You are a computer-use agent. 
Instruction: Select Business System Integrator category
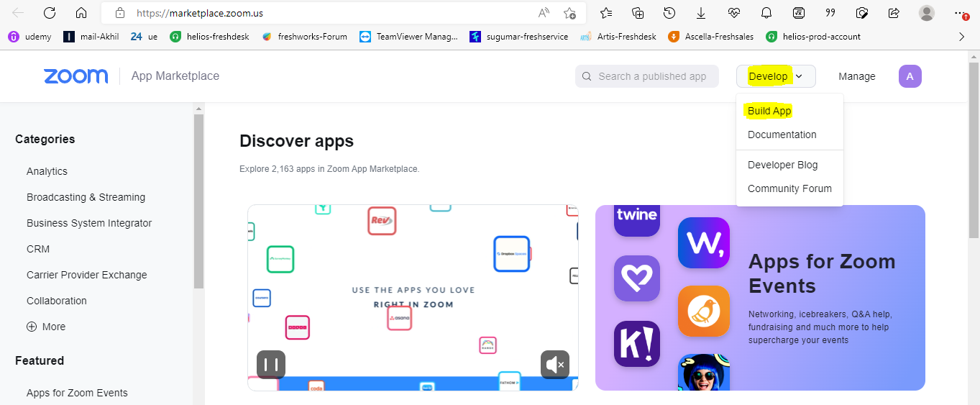89,223
